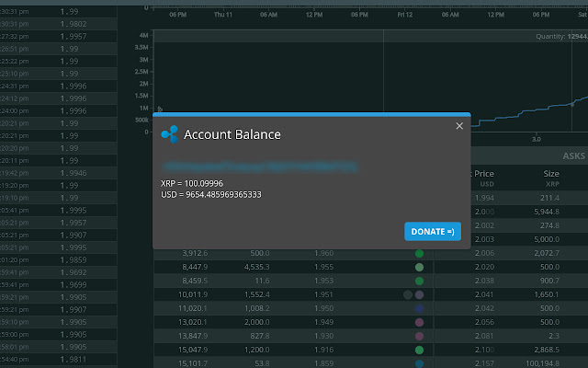Viewport: 588px width, 368px height.
Task: Select the bid size 4,535.3
Action: [257, 267]
